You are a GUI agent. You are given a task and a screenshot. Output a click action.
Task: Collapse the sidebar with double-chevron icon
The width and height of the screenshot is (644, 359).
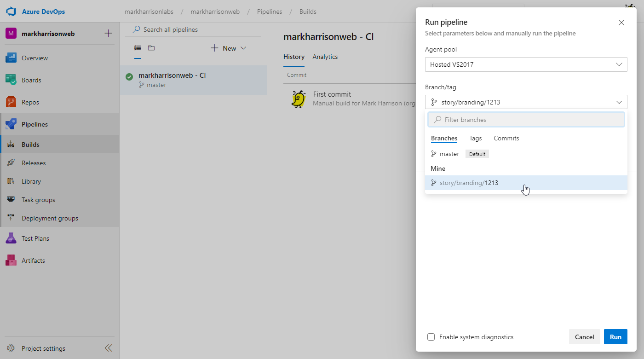108,348
